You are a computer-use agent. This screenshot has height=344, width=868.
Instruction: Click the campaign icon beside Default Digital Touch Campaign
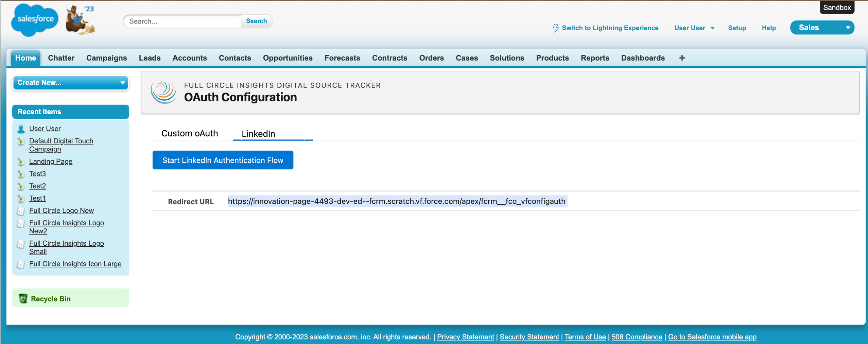click(x=21, y=141)
